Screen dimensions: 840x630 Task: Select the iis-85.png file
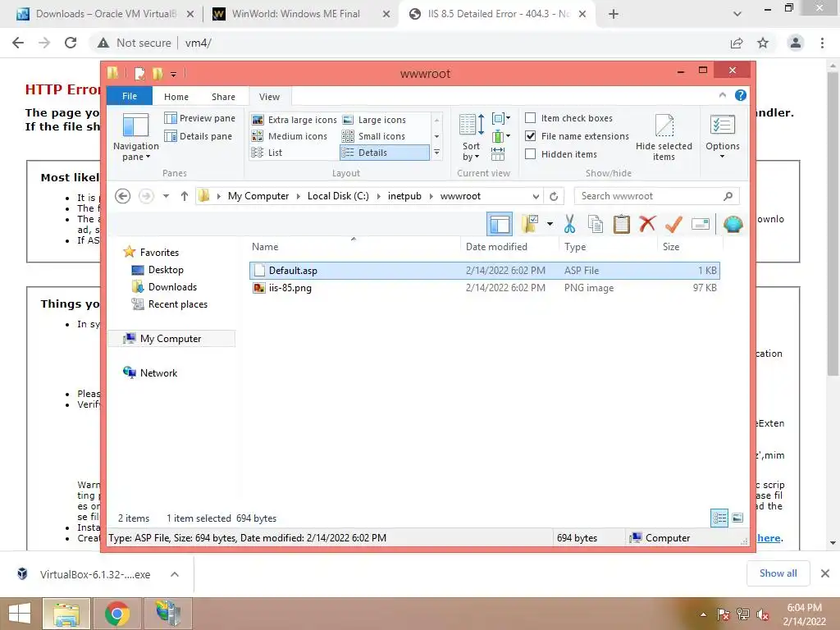[484, 288]
